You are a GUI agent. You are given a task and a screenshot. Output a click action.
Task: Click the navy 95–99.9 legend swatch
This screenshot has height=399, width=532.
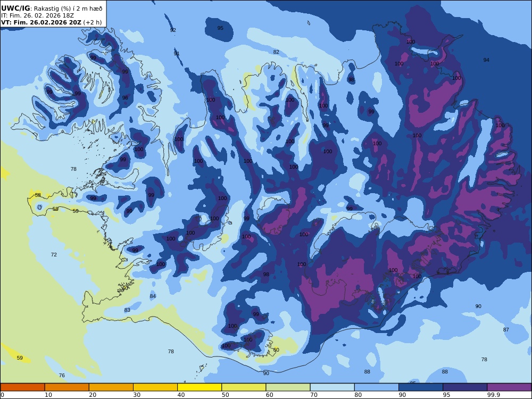click(465, 387)
